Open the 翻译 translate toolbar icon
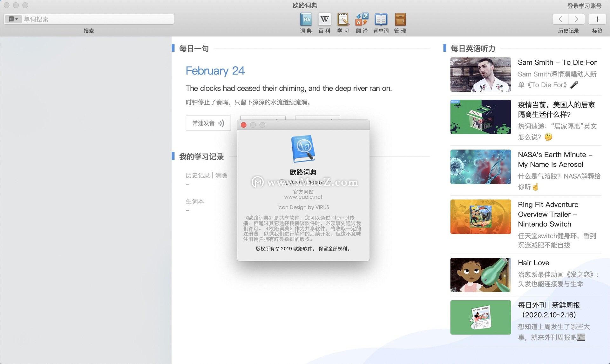This screenshot has height=364, width=610. [x=362, y=23]
